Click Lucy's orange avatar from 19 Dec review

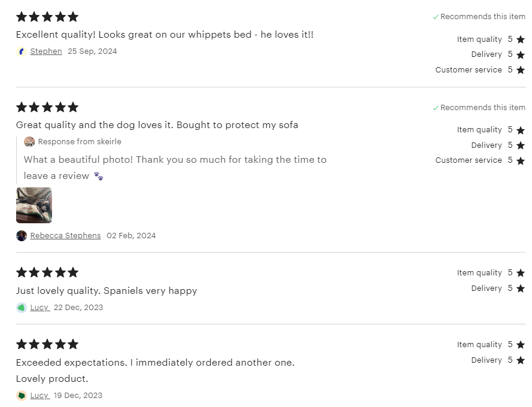click(x=22, y=396)
